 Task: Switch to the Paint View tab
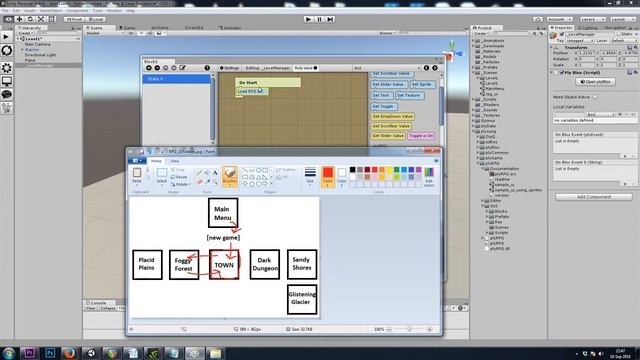pos(175,161)
